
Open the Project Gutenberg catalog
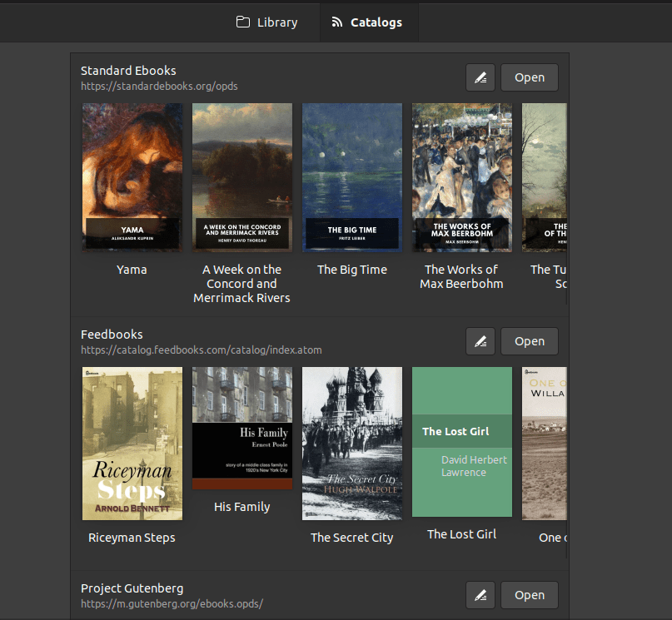point(530,595)
